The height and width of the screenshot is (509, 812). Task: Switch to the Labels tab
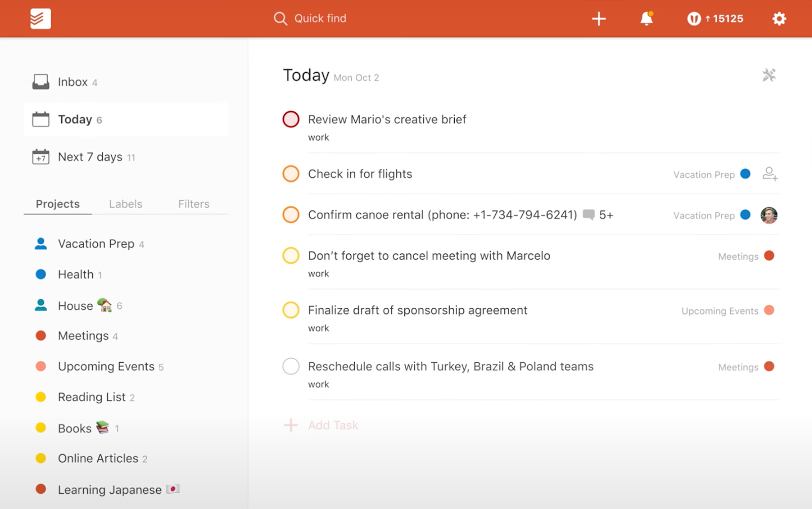[x=125, y=204]
